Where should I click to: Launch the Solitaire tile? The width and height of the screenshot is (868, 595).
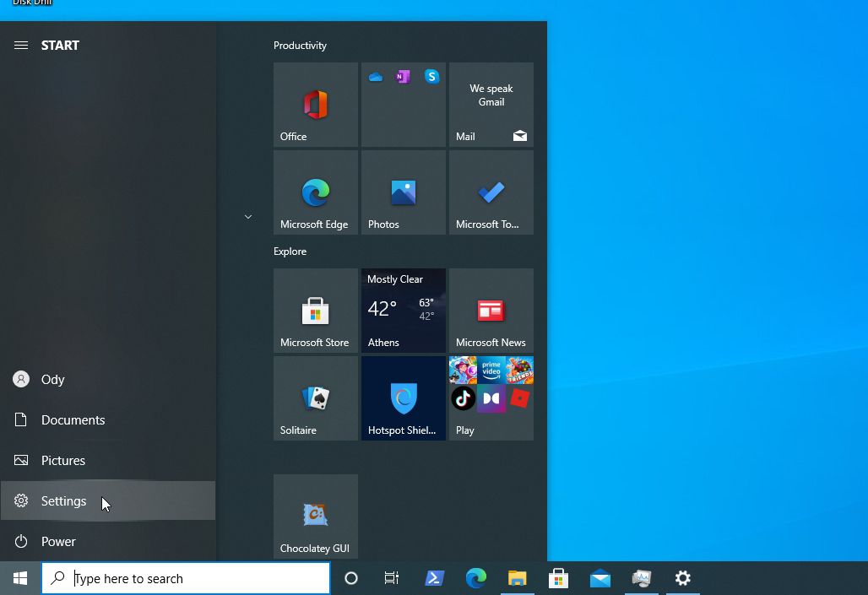click(x=316, y=398)
